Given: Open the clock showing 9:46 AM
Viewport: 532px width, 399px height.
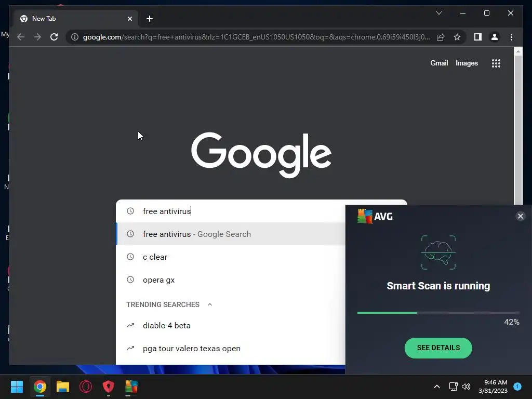Looking at the screenshot, I should coord(493,387).
